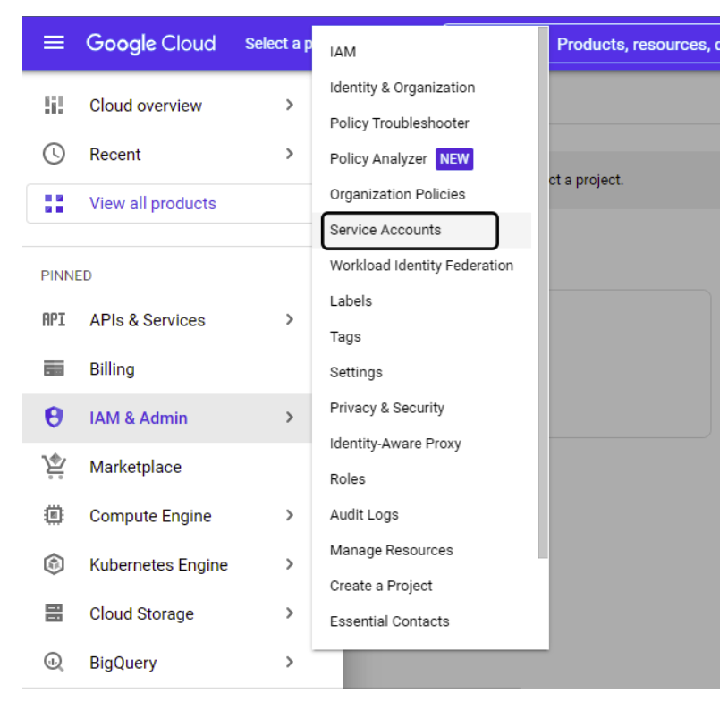This screenshot has height=710, width=728.
Task: Click the Products, resources search box
Action: point(634,44)
